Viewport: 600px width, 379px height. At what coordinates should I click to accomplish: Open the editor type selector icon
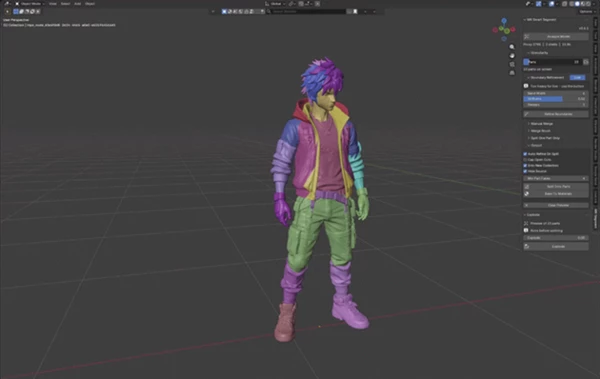[x=7, y=3]
